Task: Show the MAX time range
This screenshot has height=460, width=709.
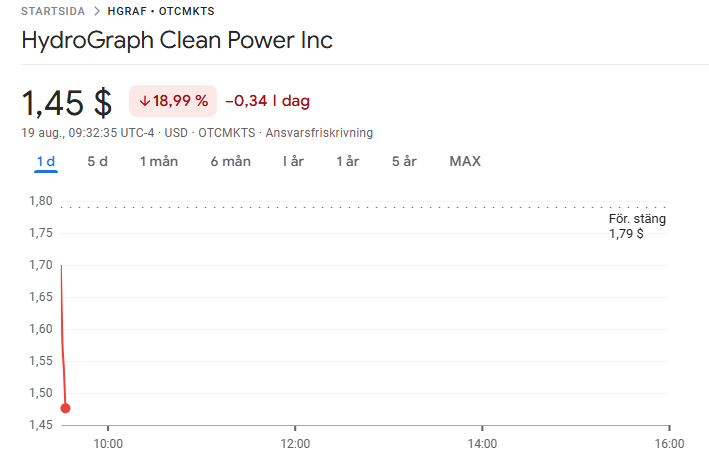Action: (x=465, y=161)
